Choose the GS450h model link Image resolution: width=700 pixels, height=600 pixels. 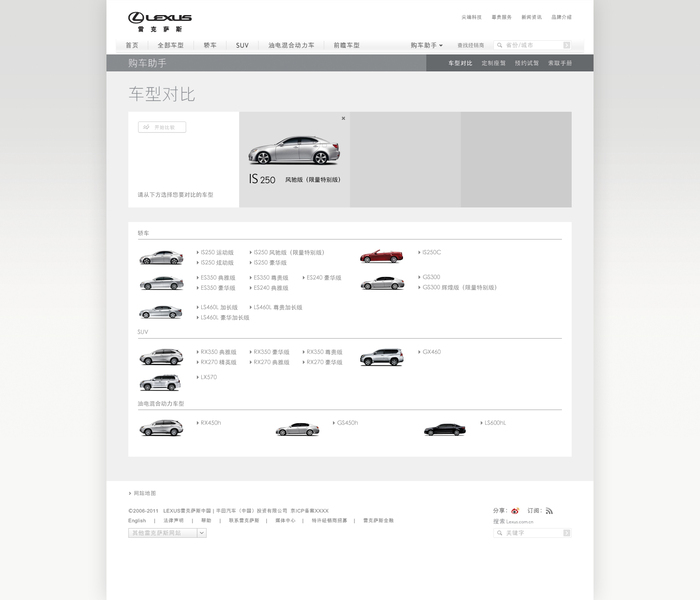(347, 422)
